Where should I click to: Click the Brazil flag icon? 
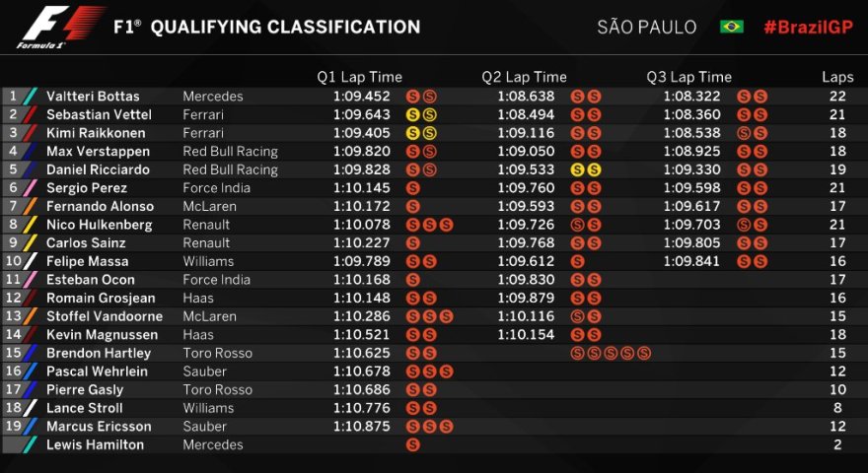coord(731,27)
